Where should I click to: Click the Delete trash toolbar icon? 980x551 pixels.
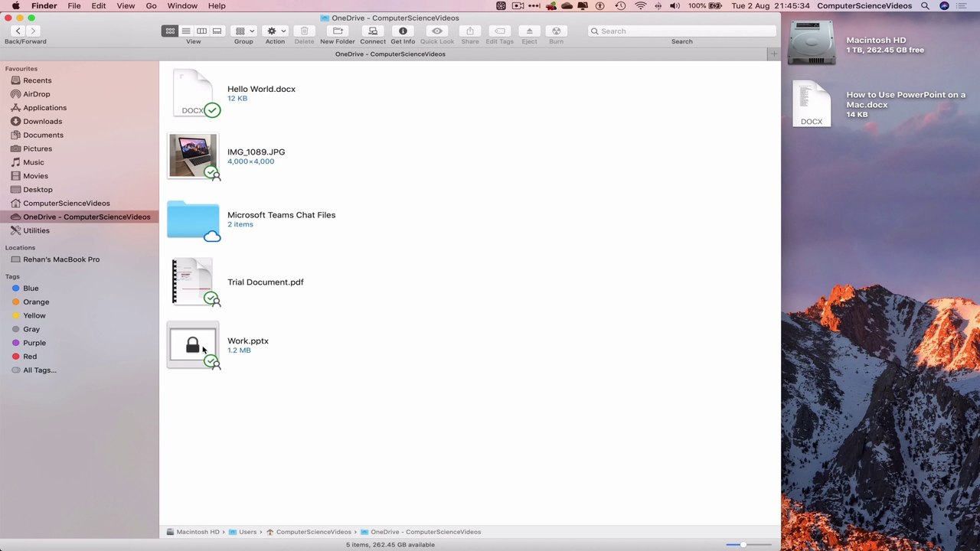click(x=304, y=31)
